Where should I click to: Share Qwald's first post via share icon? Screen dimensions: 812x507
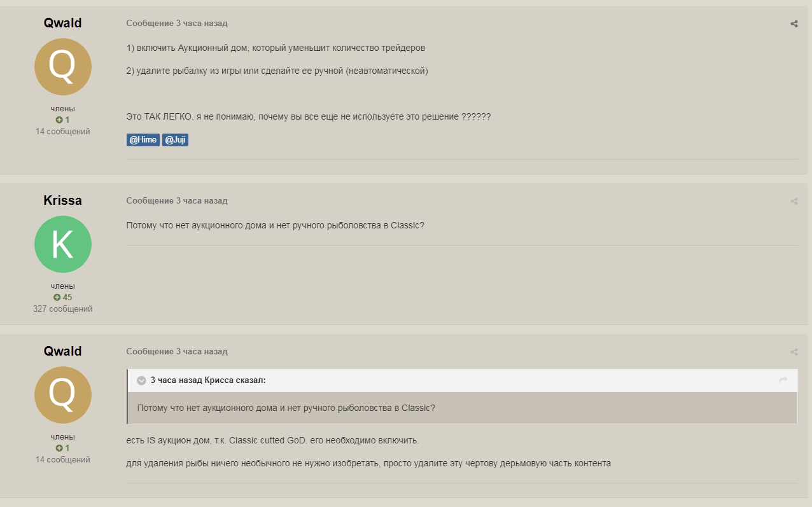pos(794,24)
